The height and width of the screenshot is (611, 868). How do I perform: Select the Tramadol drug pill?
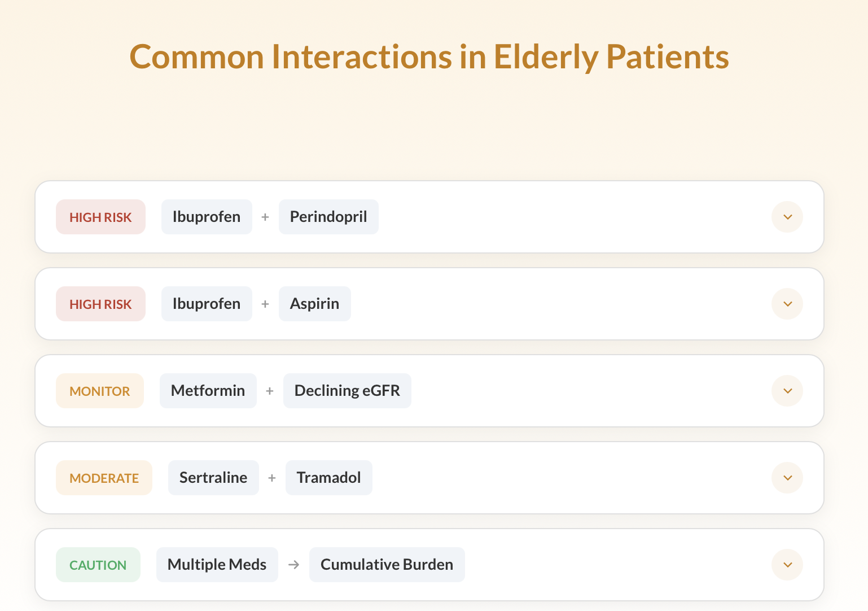pyautogui.click(x=329, y=477)
